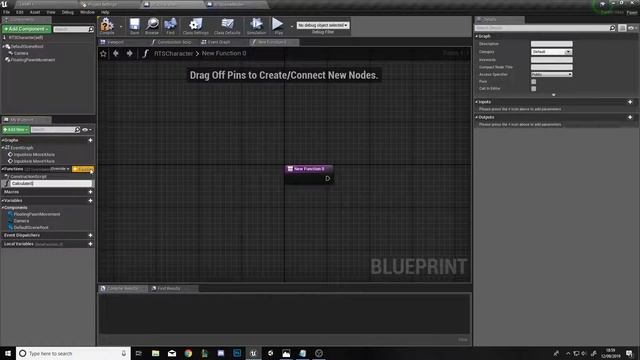Click the yellow add Function button
The height and width of the screenshot is (360, 640).
pos(83,169)
